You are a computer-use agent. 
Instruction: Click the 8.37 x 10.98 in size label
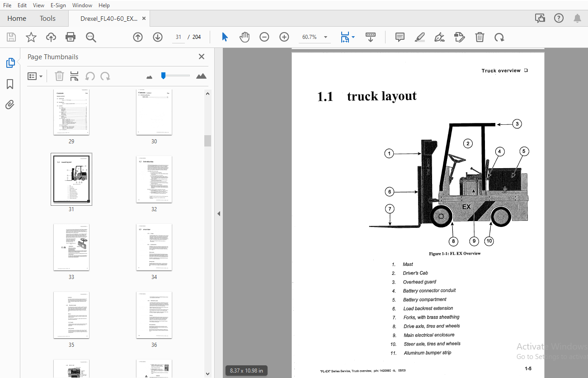[x=246, y=371]
